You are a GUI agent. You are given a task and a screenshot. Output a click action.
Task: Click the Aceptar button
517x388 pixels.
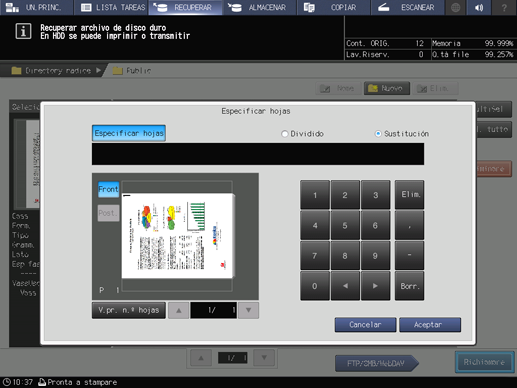[x=430, y=325]
